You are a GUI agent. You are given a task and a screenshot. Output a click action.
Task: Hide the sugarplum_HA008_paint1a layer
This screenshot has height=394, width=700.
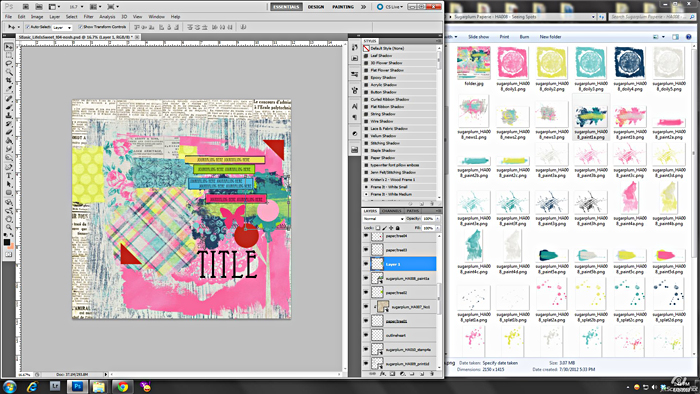(366, 278)
